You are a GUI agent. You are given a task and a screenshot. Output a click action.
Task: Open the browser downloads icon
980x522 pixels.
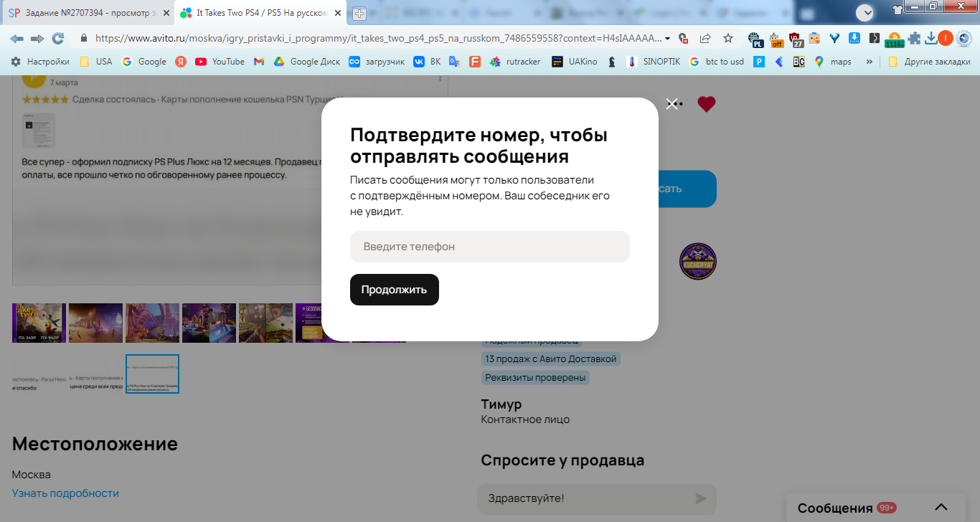click(x=930, y=38)
